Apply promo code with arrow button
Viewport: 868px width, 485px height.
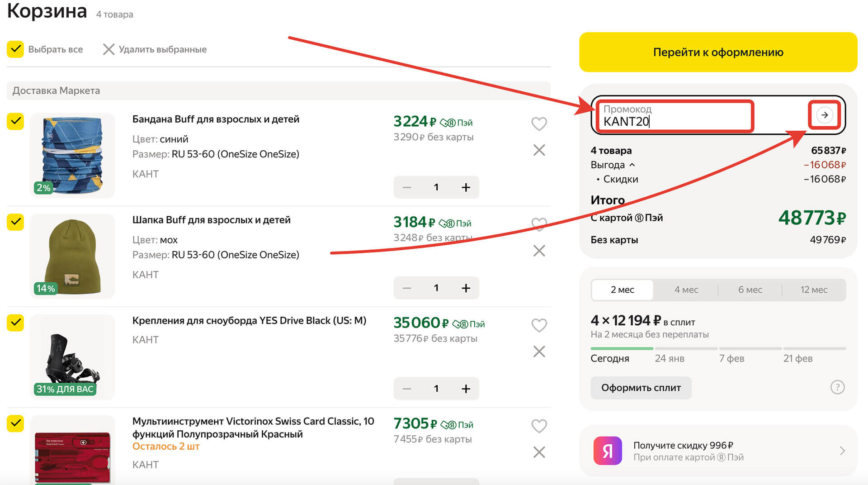point(825,115)
